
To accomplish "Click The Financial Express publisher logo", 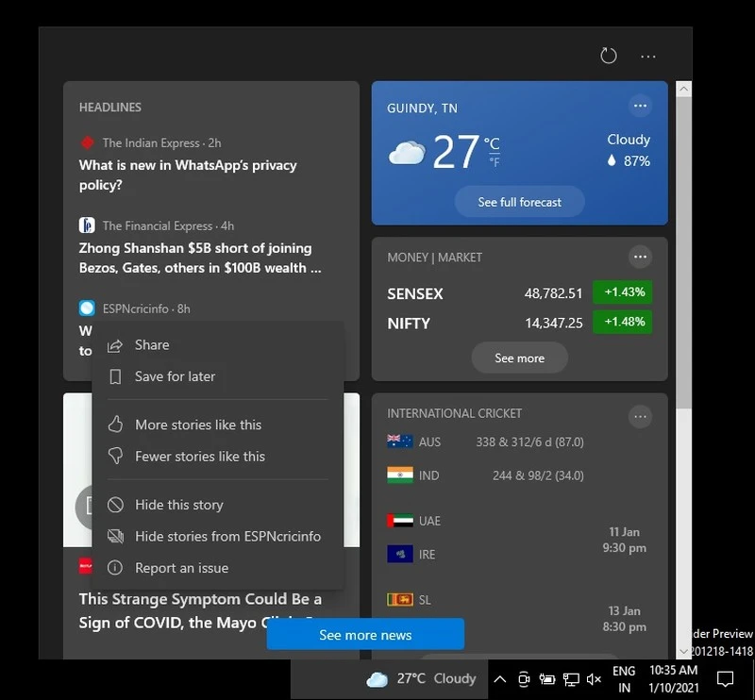I will pyautogui.click(x=86, y=225).
